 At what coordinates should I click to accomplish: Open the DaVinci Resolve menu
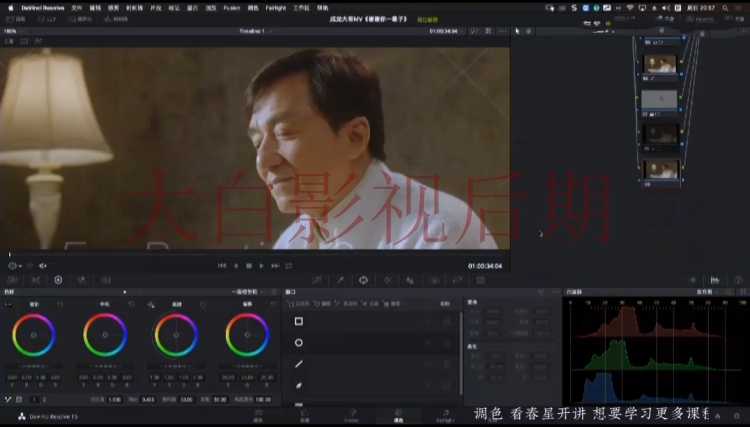point(43,8)
